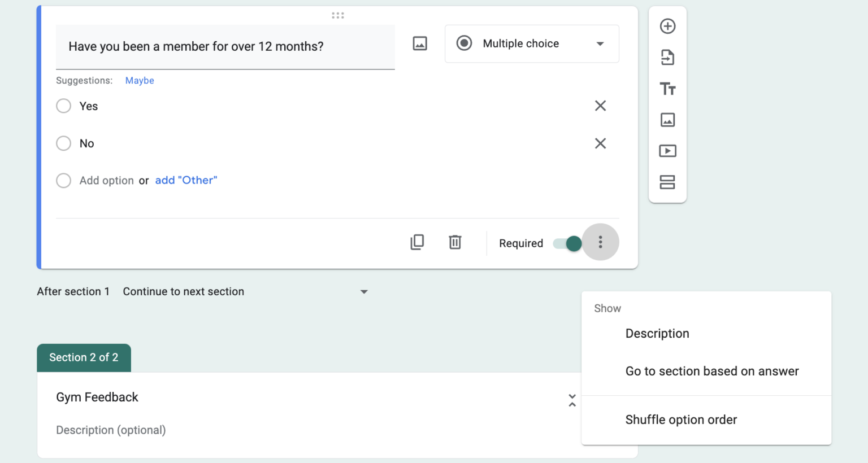Viewport: 868px width, 463px height.
Task: Click the image icon next to the question
Action: (x=420, y=43)
